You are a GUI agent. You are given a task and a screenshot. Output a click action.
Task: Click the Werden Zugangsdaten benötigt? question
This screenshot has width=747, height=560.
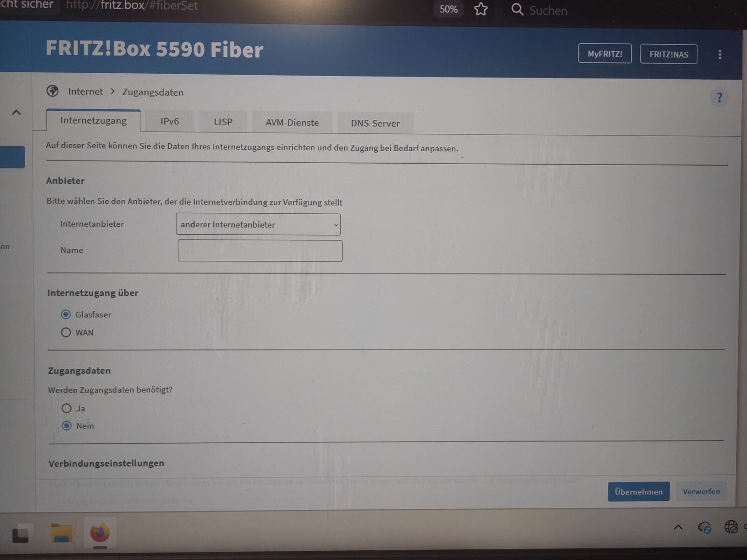pyautogui.click(x=110, y=390)
